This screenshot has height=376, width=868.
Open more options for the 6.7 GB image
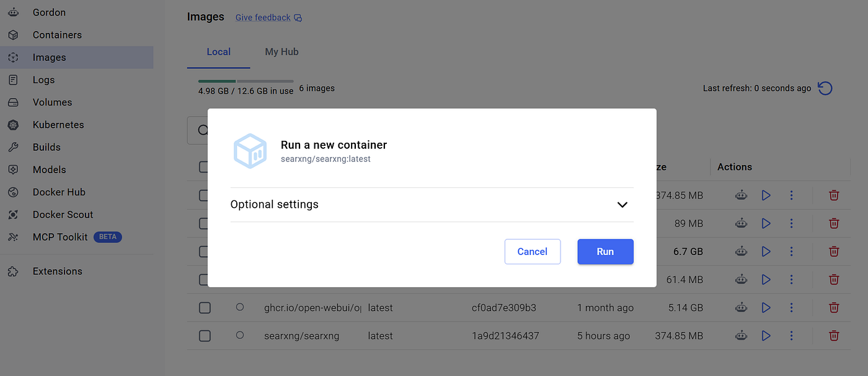pos(791,251)
